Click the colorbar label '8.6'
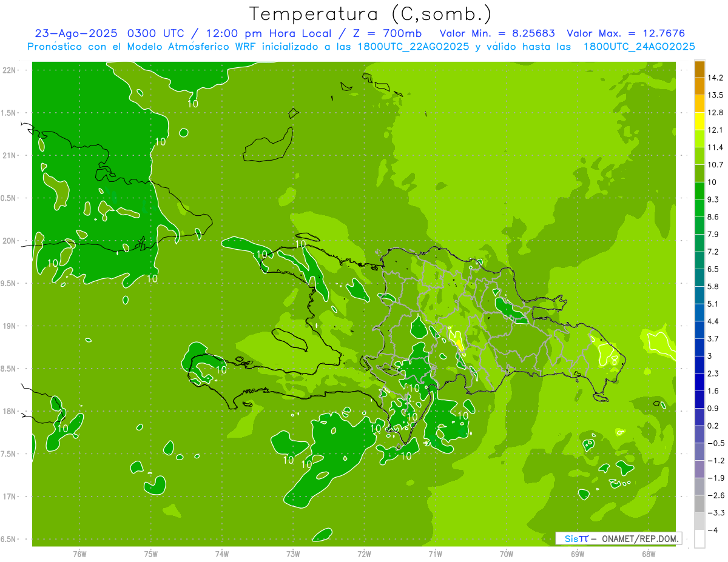728x562 pixels. tap(713, 217)
